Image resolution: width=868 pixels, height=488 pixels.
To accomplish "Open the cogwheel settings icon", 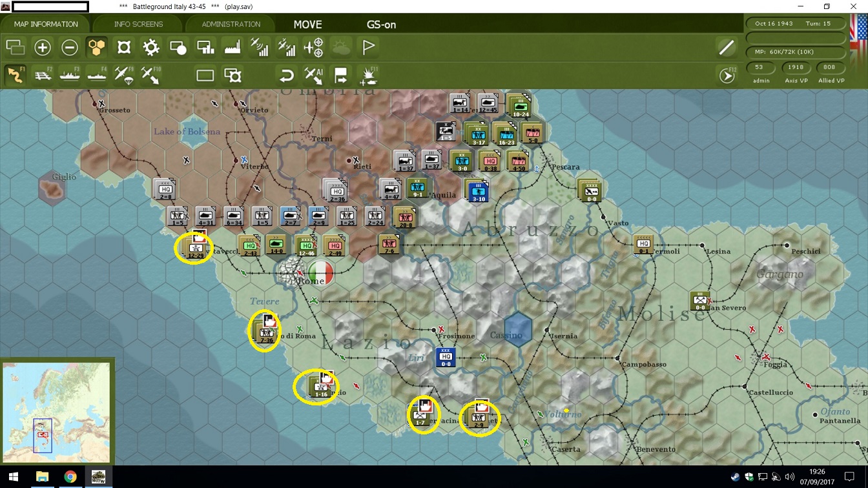I will click(x=151, y=47).
